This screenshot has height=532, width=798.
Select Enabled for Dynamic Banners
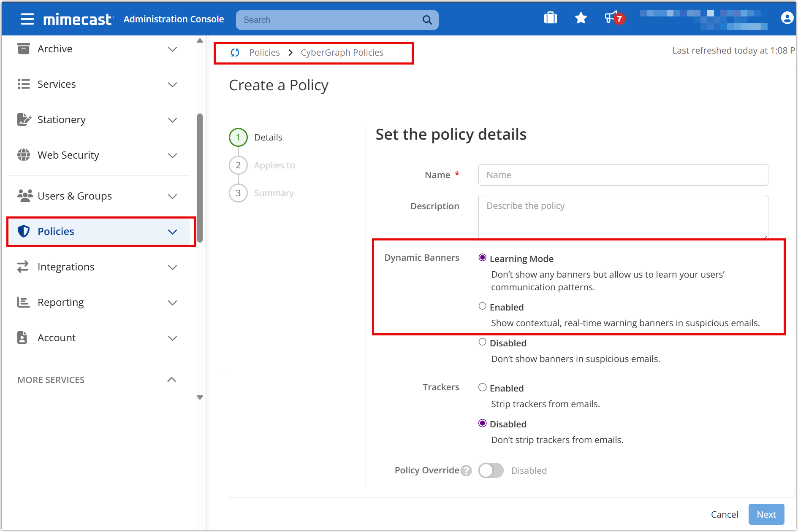click(482, 306)
